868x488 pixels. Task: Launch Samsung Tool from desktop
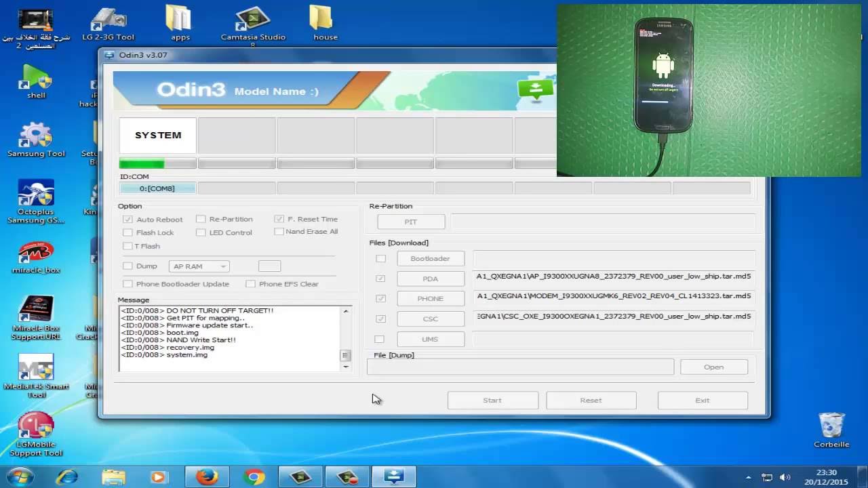coord(36,140)
